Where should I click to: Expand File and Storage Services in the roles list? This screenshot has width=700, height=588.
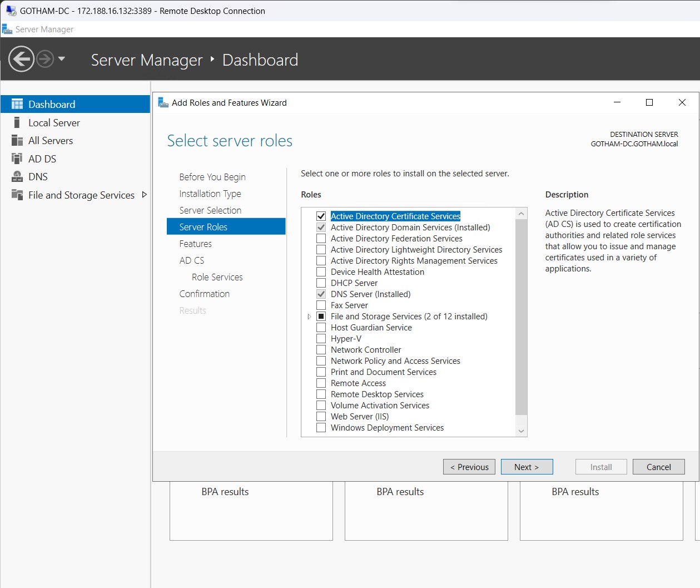click(309, 316)
